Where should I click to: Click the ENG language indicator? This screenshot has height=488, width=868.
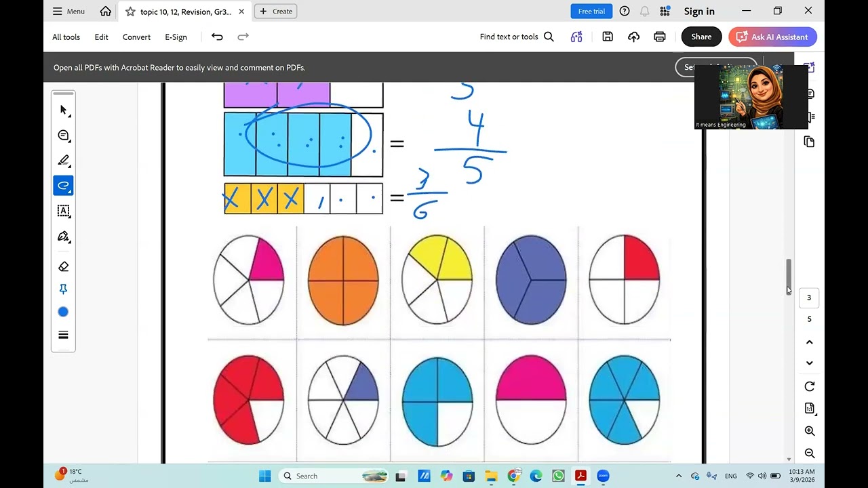[x=730, y=476]
